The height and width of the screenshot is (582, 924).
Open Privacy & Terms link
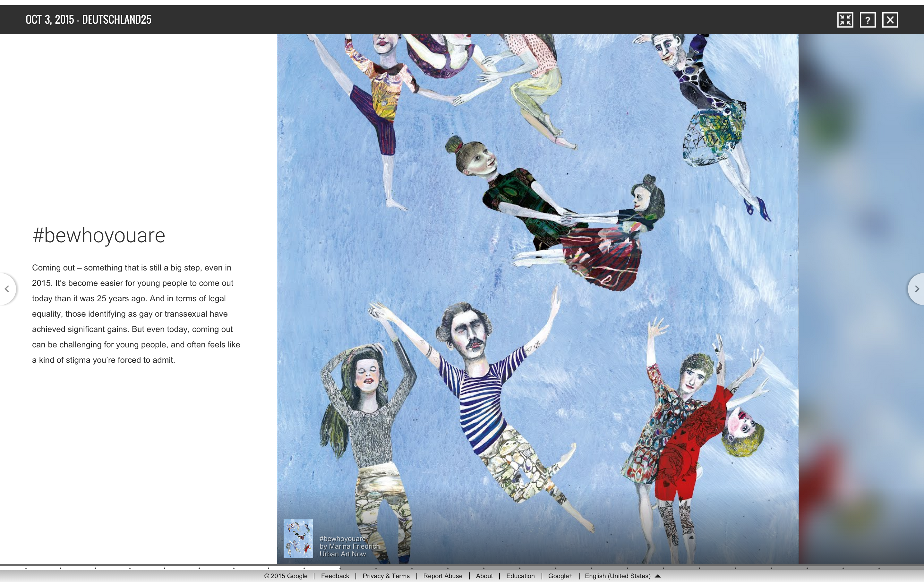coord(386,576)
